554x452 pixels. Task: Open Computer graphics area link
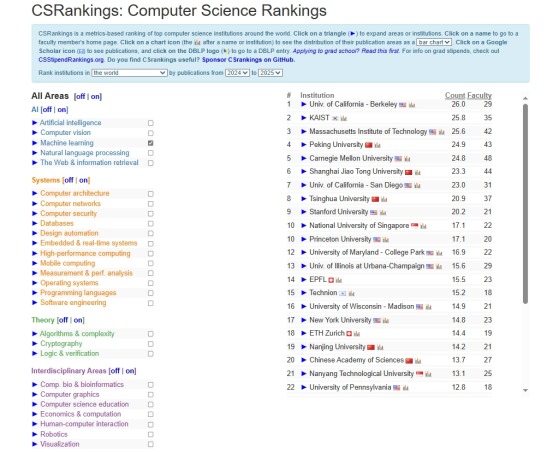[x=70, y=394]
